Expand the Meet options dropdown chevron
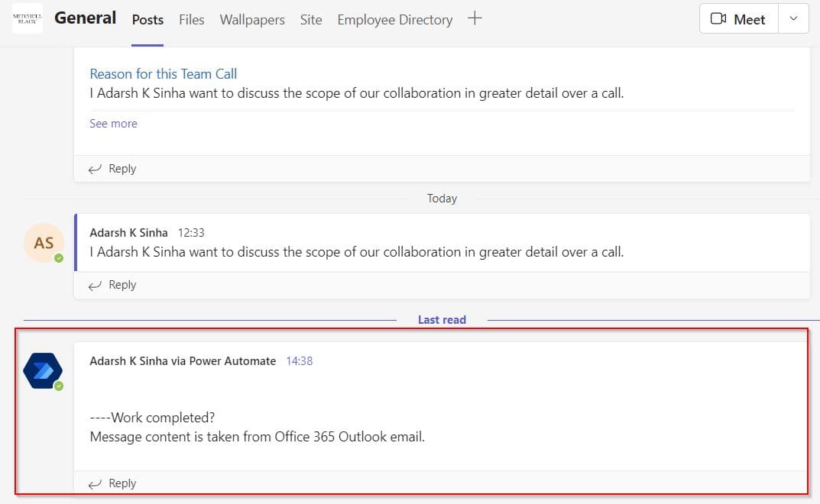 click(793, 19)
